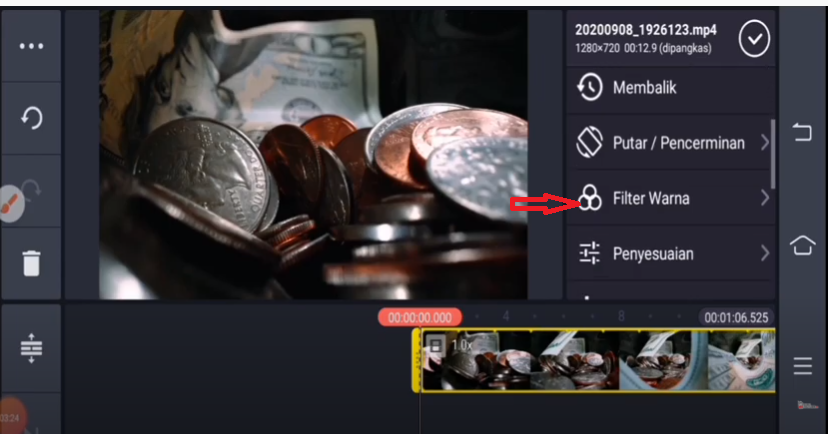The image size is (828, 434).
Task: Tap the Membalik reverse clock icon
Action: [590, 88]
